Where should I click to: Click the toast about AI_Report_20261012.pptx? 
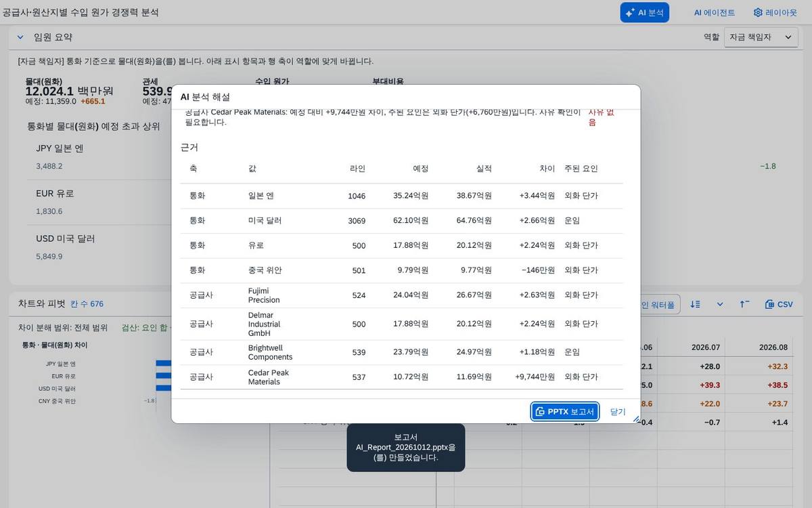click(x=406, y=448)
